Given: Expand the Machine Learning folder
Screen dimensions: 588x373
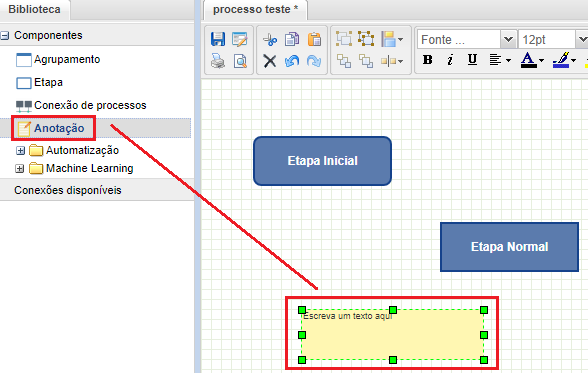Looking at the screenshot, I should [x=20, y=169].
